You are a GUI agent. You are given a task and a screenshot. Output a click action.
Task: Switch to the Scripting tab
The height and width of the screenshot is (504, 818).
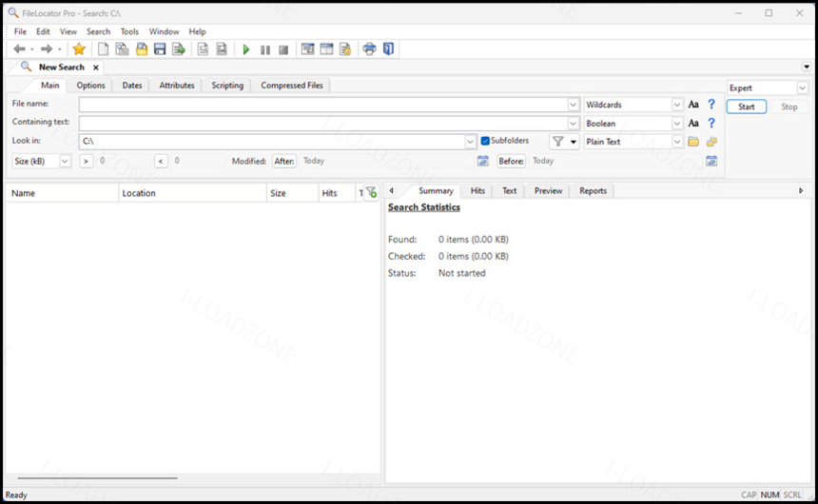click(227, 85)
